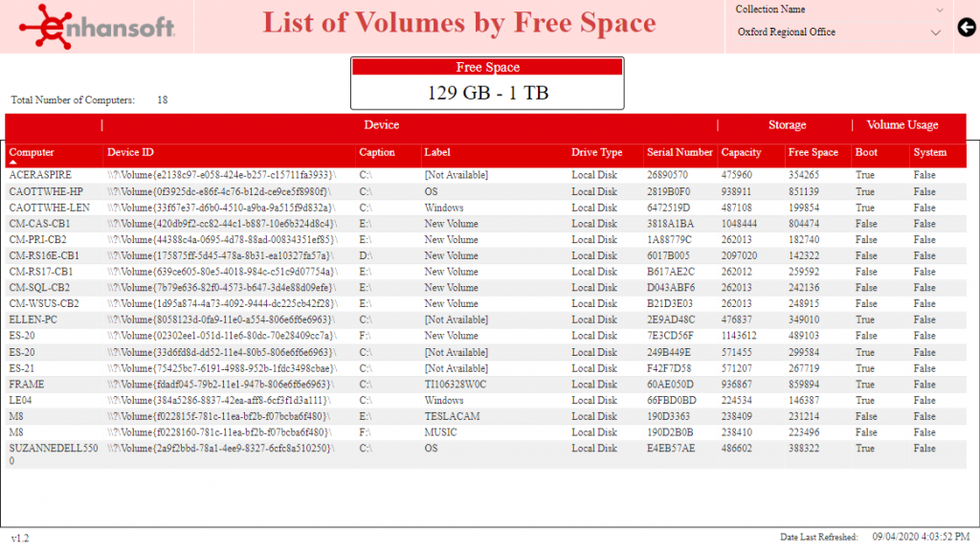
Task: Click the back arrow icon
Action: [x=967, y=27]
